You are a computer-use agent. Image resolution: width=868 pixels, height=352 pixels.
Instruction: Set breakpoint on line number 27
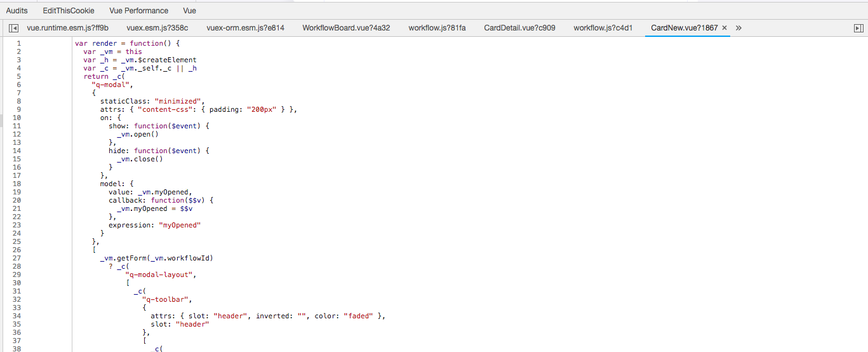pyautogui.click(x=17, y=258)
